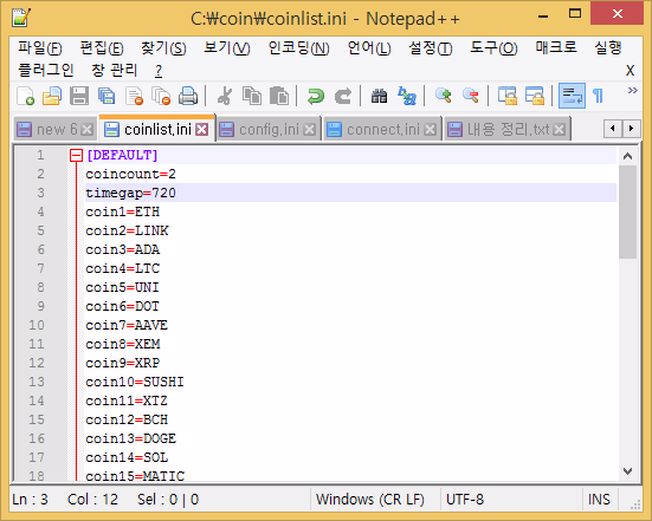Viewport: 652px width, 521px height.
Task: Collapse the [DEFAULT] section fold marker
Action: (75, 155)
